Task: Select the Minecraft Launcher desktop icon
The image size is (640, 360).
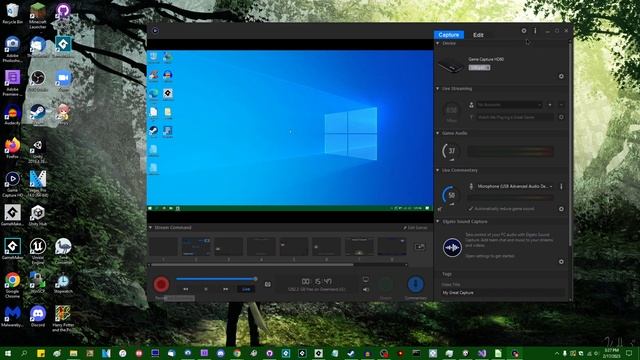Action: (38, 16)
